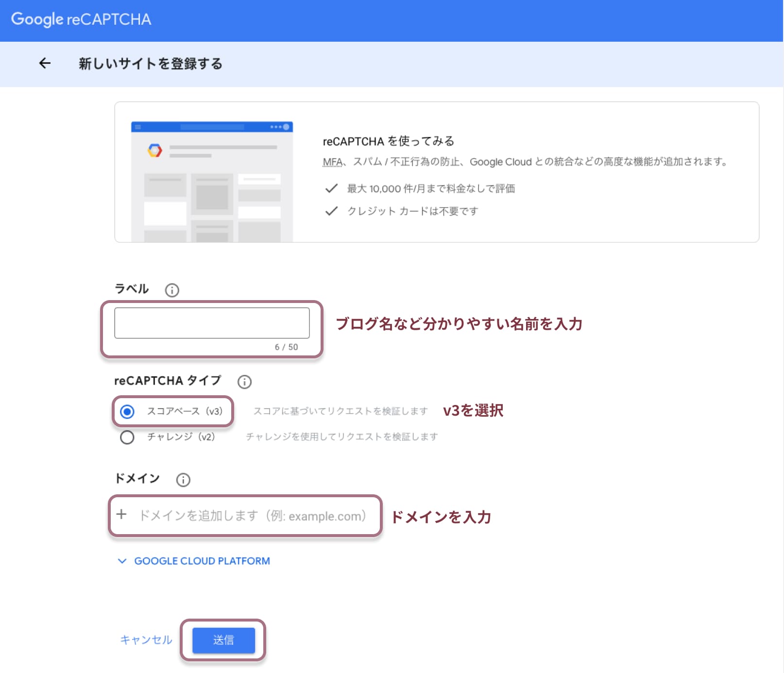The width and height of the screenshot is (784, 673).
Task: Click the 6 / 50 character counter
Action: coord(286,347)
